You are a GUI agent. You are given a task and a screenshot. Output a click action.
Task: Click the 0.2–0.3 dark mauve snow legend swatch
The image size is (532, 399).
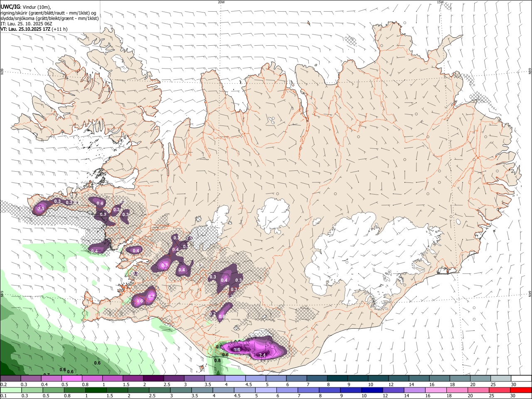(x=11, y=379)
